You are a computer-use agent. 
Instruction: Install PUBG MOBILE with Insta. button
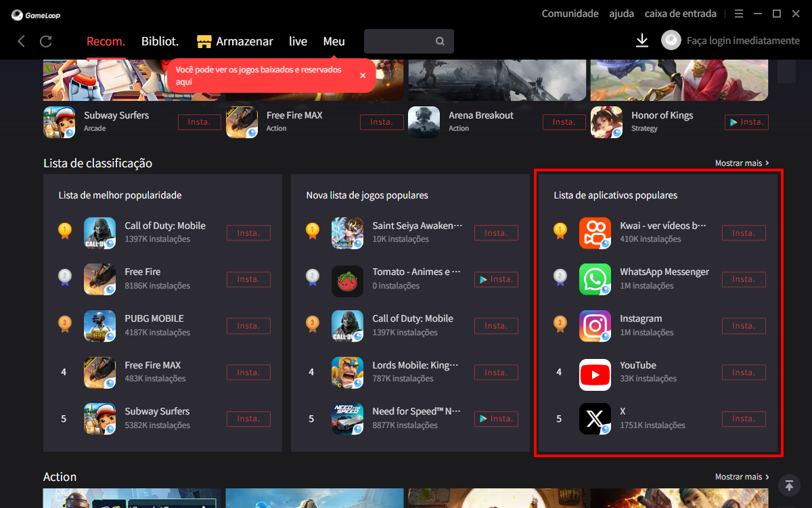(248, 326)
